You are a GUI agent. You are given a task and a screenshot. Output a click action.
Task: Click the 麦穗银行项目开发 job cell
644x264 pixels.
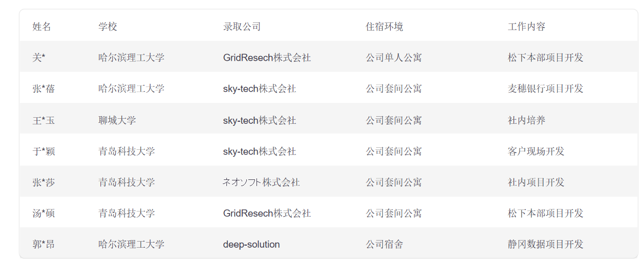(545, 89)
